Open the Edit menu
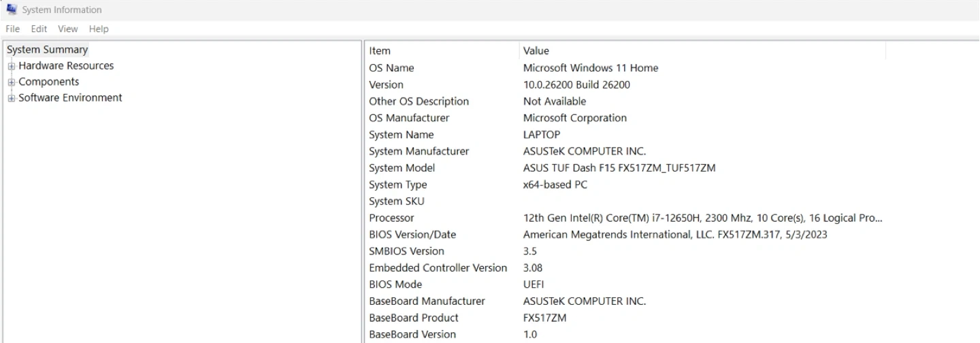The width and height of the screenshot is (980, 343). point(39,29)
